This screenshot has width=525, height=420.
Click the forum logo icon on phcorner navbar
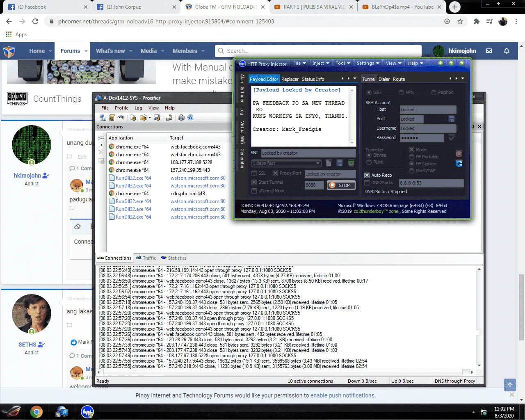pyautogui.click(x=9, y=51)
